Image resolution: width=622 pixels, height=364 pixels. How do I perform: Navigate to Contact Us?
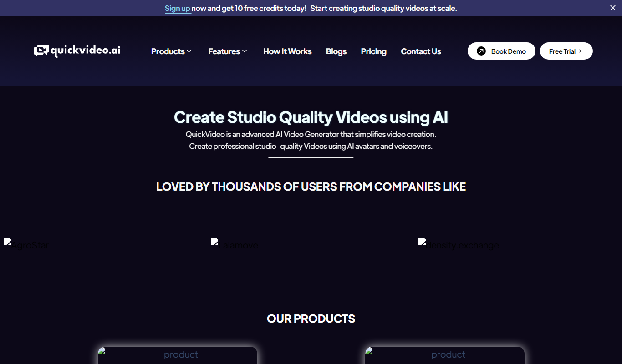[x=421, y=51]
